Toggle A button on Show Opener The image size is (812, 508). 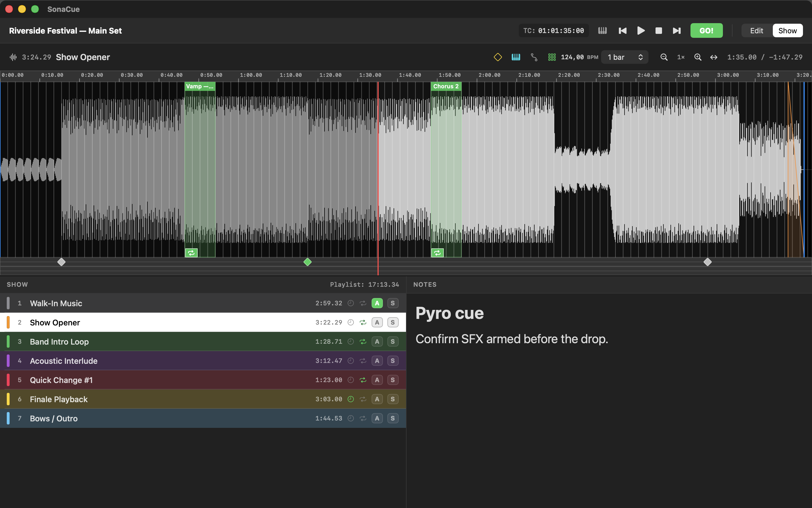(377, 322)
